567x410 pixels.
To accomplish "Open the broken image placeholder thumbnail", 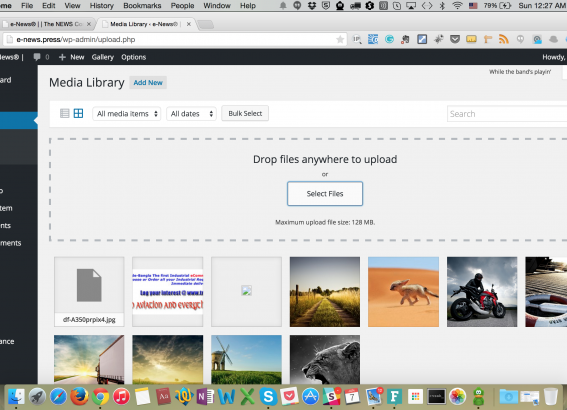I will 246,292.
